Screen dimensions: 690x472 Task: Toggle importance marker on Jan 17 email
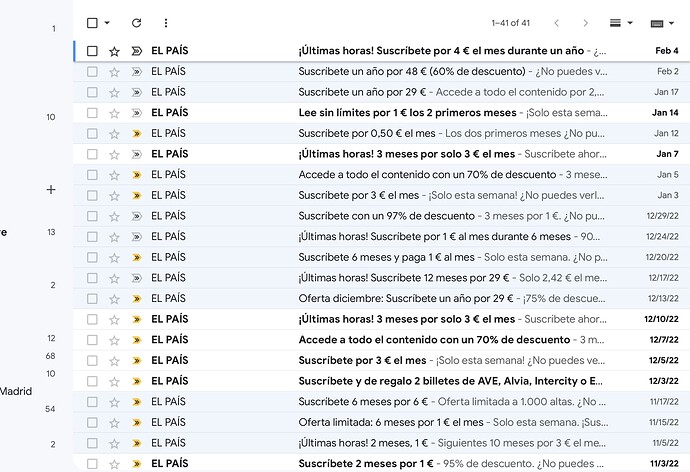pyautogui.click(x=137, y=92)
